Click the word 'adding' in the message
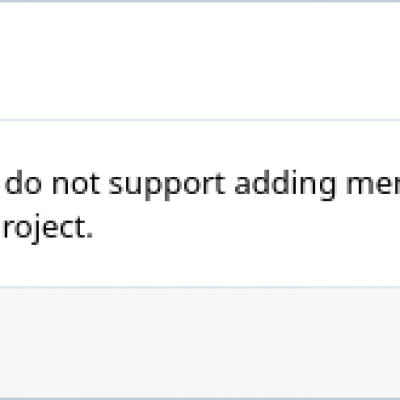400x400 pixels. 285,185
